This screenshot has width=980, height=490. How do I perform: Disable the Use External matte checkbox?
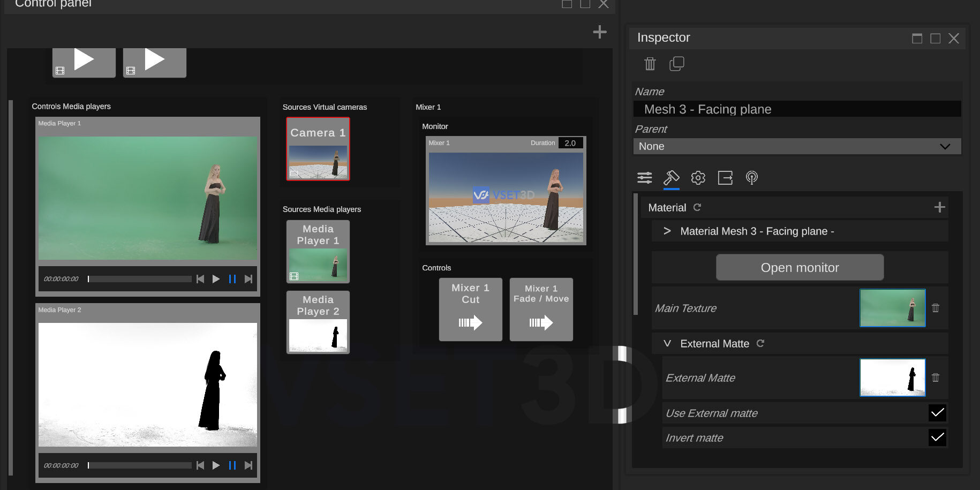(x=937, y=413)
